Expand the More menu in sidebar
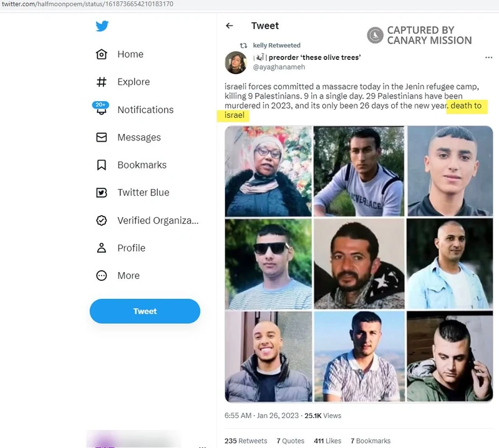The image size is (499, 448). click(x=118, y=275)
